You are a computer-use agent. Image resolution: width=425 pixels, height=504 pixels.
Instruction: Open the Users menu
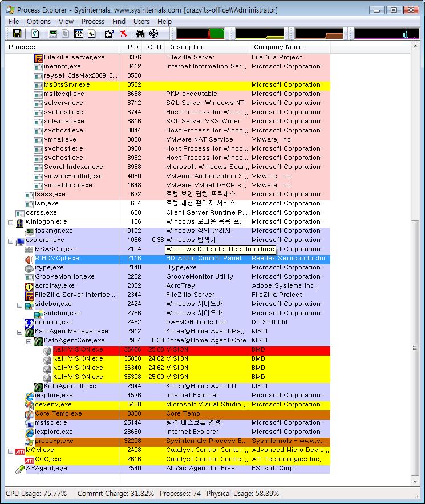pyautogui.click(x=141, y=22)
